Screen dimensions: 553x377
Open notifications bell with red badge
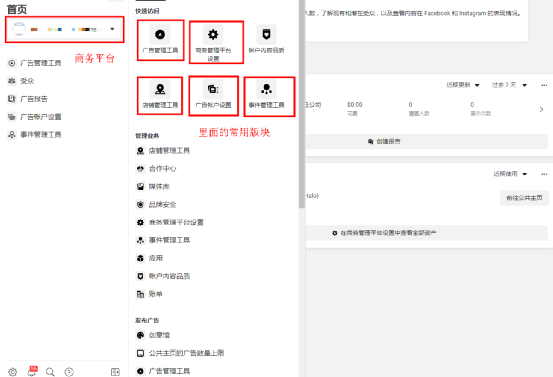tap(32, 371)
